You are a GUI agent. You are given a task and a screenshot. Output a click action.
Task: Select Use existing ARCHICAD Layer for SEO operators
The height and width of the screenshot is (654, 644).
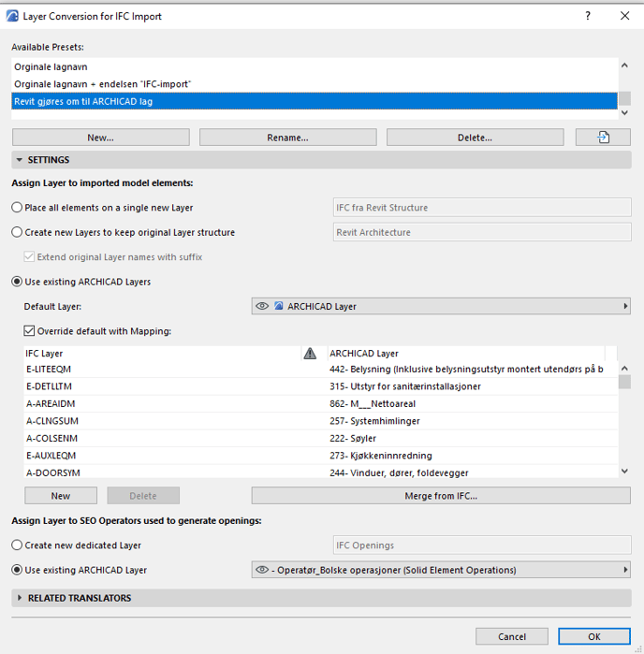pyautogui.click(x=17, y=570)
